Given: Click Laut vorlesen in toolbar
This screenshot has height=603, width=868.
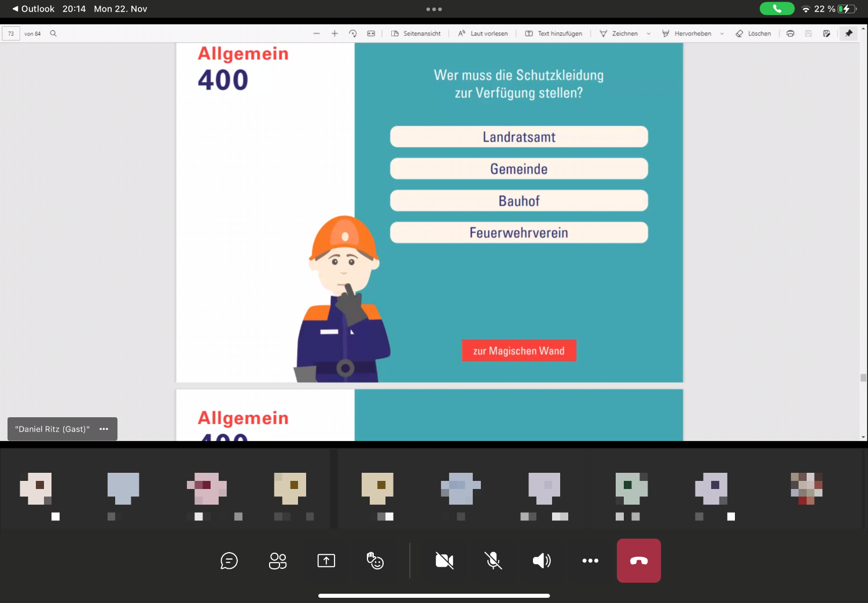Looking at the screenshot, I should (x=483, y=34).
